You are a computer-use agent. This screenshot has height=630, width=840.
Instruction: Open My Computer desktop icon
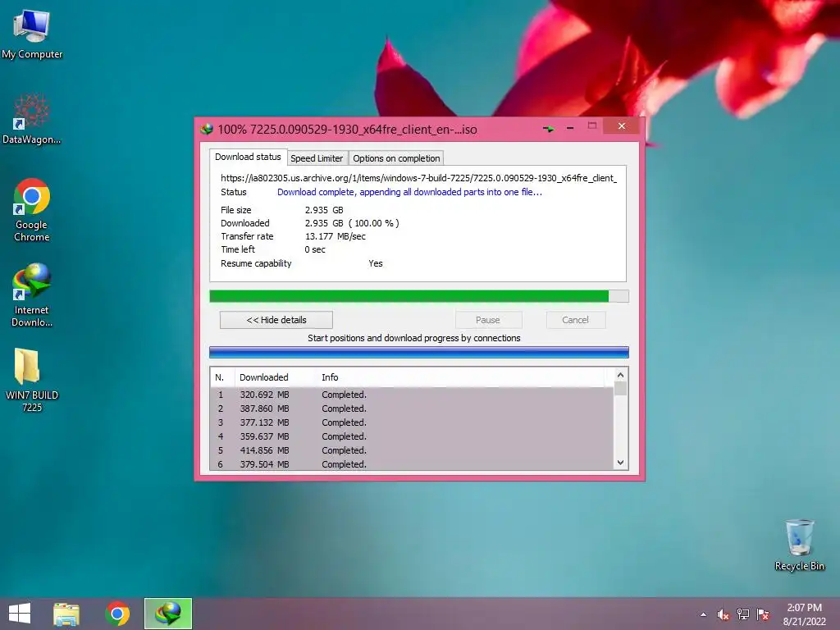[32, 34]
